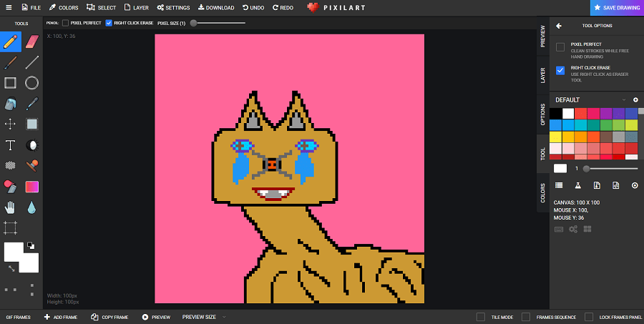
Task: Open the color mixer flask icon
Action: click(x=578, y=186)
